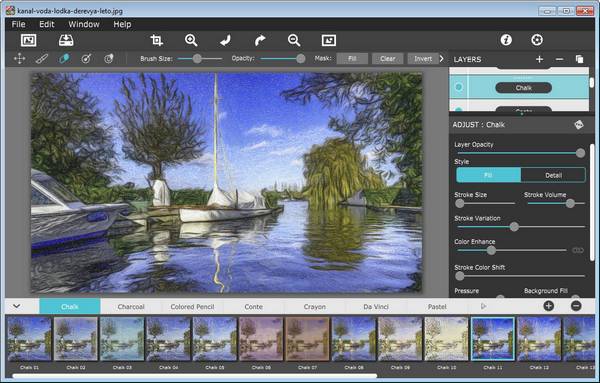Screen dimensions: 600x383
Task: Open the help lifebuoy icon
Action: 537,40
